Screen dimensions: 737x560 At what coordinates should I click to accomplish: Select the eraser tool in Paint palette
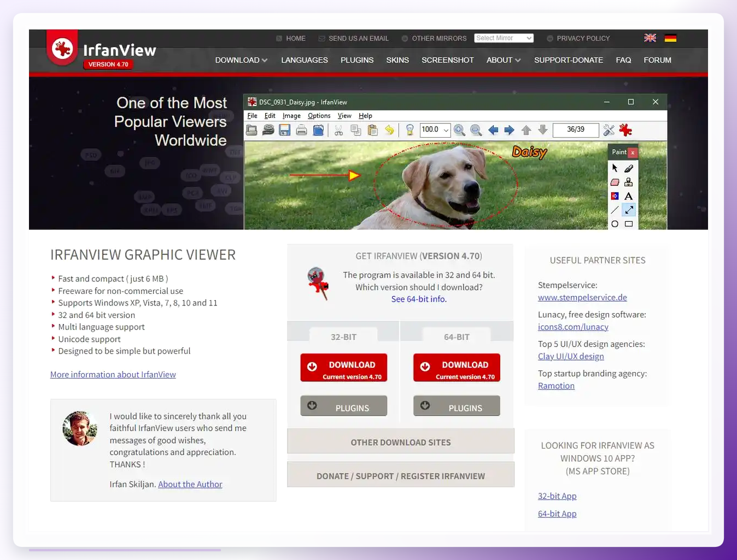(x=615, y=182)
